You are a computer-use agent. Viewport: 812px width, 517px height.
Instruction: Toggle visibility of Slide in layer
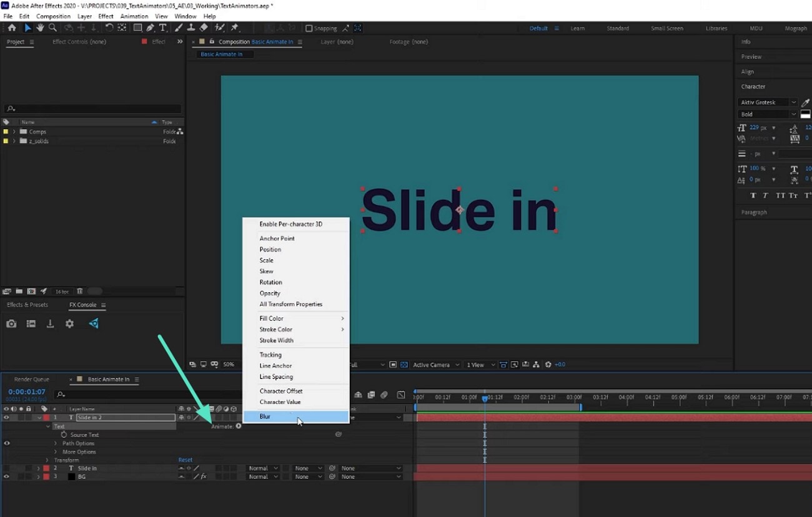7,468
